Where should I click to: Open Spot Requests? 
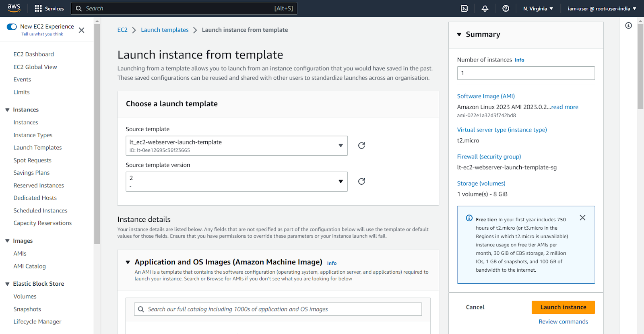[32, 160]
